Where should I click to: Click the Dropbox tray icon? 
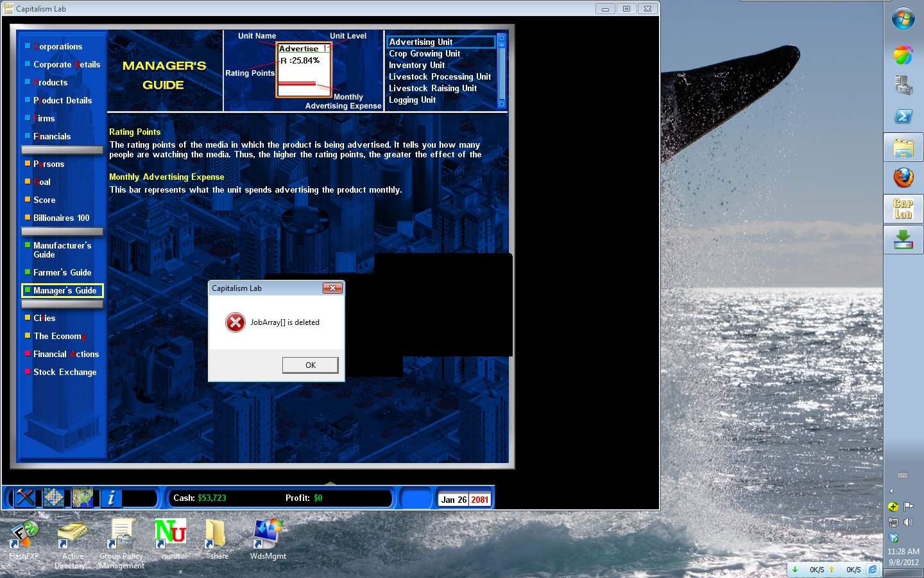[893, 538]
